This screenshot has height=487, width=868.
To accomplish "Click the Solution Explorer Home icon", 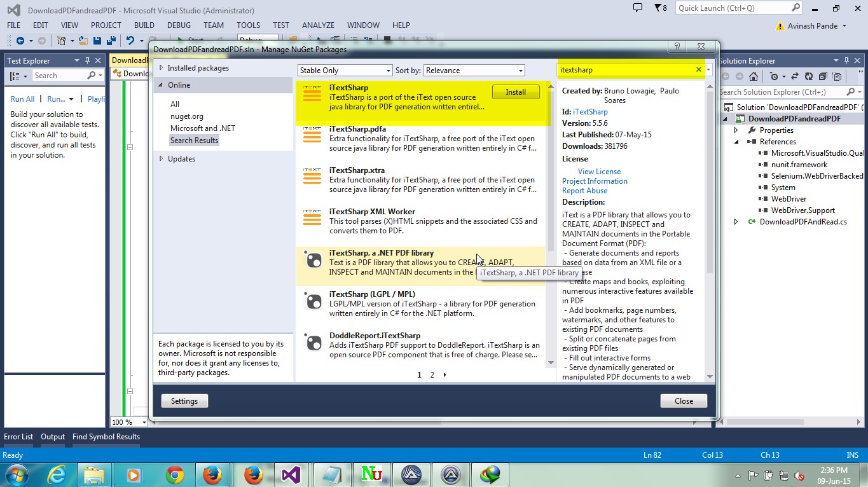I will click(754, 76).
